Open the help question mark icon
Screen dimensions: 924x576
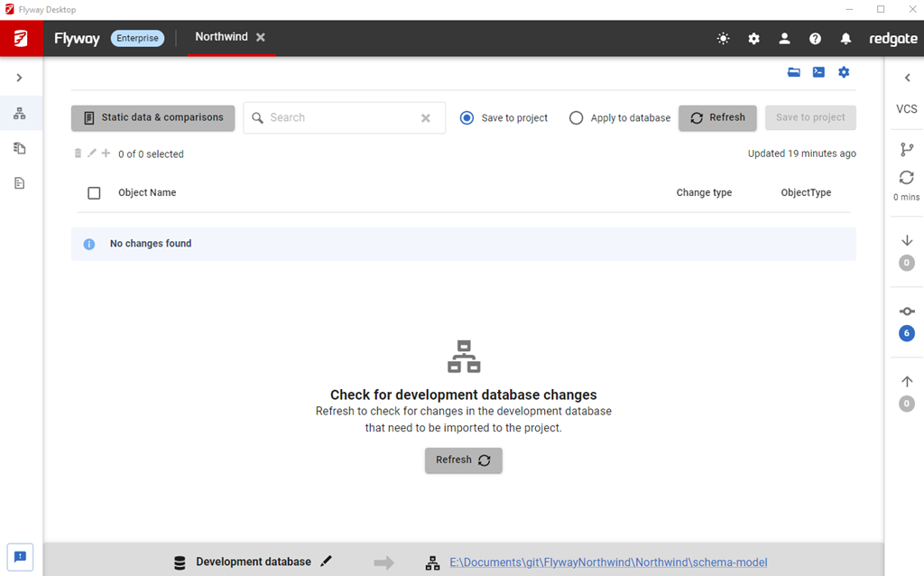click(815, 39)
